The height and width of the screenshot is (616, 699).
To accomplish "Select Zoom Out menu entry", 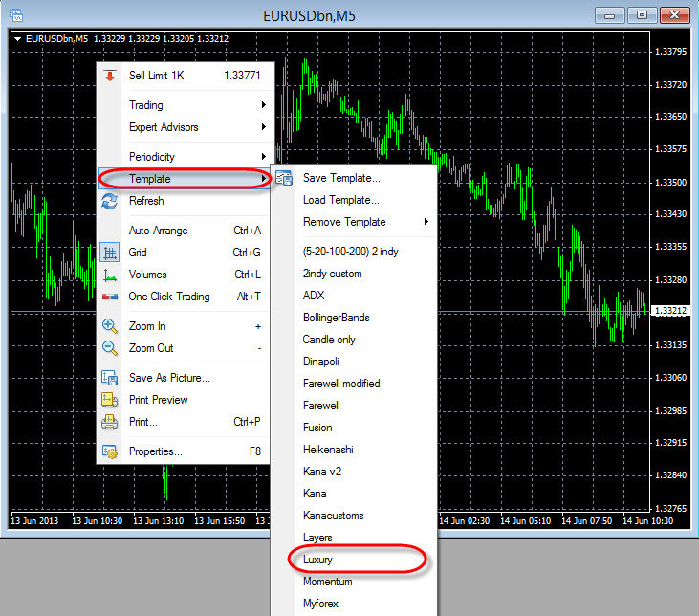I will [x=184, y=348].
